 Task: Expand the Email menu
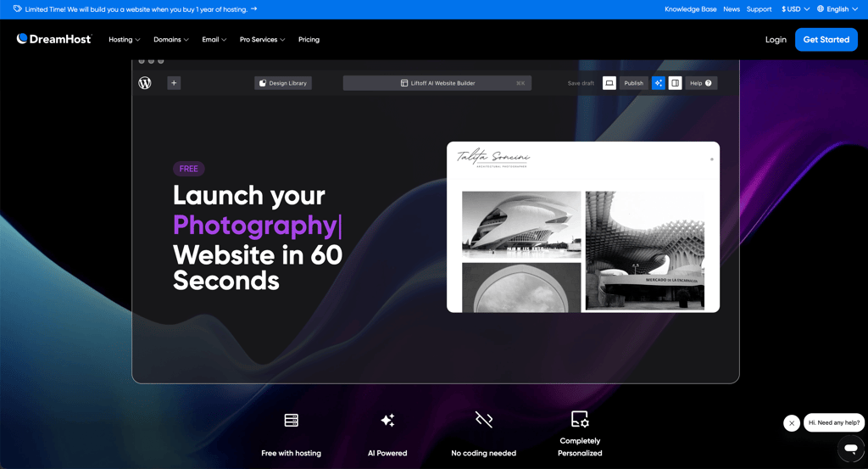coord(214,39)
